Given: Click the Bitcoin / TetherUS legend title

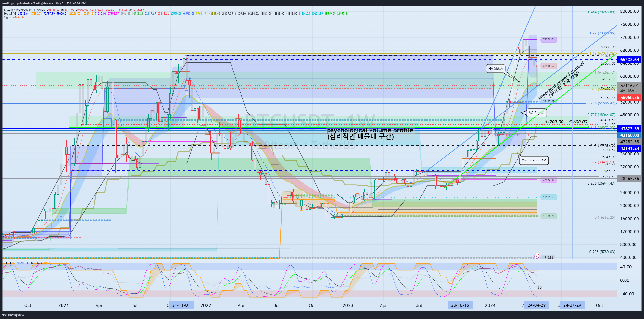Looking at the screenshot, I should click(x=24, y=10).
